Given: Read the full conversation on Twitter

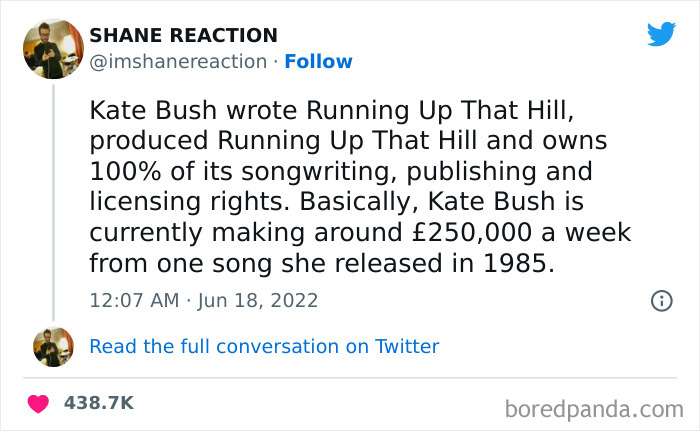Looking at the screenshot, I should coord(264,347).
